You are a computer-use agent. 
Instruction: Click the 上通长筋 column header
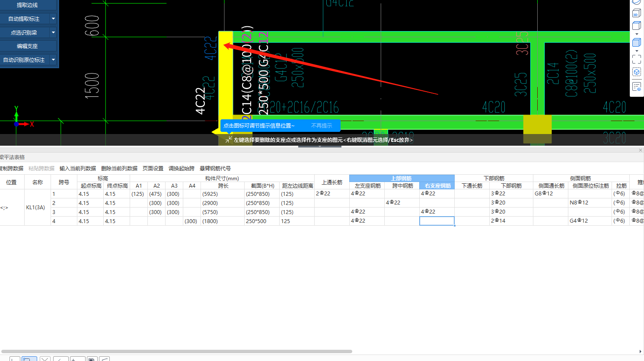coord(332,182)
